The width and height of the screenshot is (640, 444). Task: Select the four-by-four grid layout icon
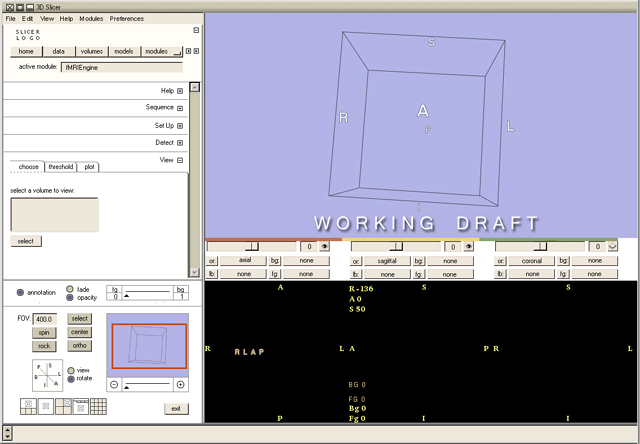(x=98, y=406)
